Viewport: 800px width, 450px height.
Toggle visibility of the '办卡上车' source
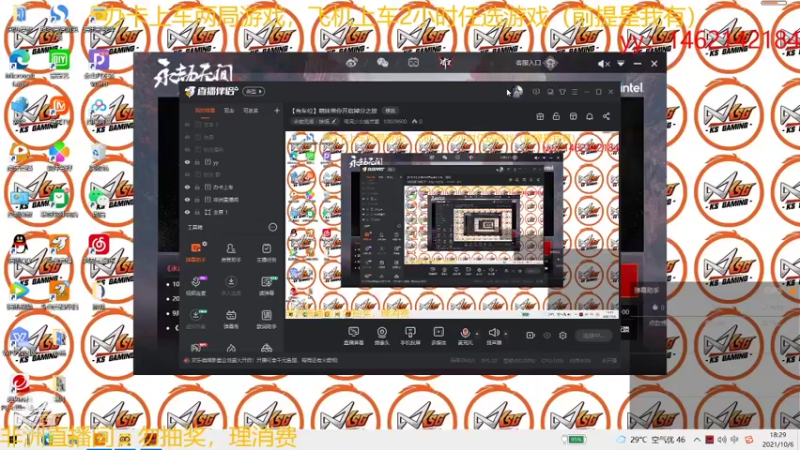187,187
